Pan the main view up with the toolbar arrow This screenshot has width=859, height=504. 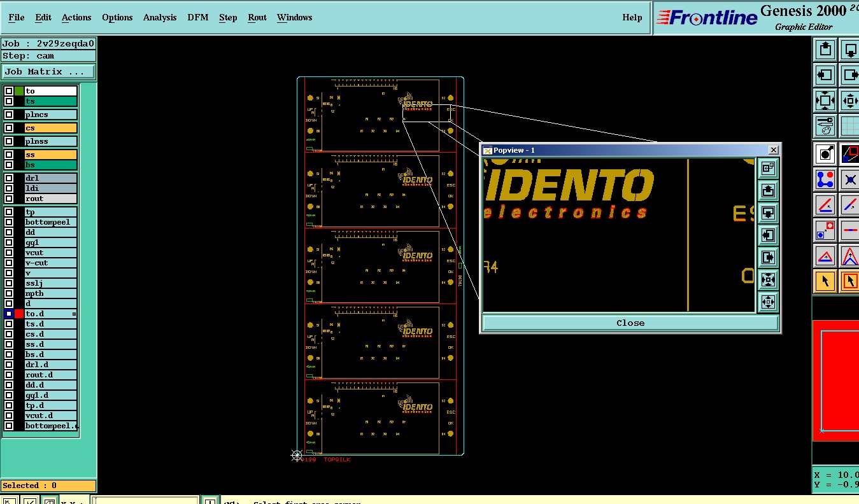coord(825,49)
